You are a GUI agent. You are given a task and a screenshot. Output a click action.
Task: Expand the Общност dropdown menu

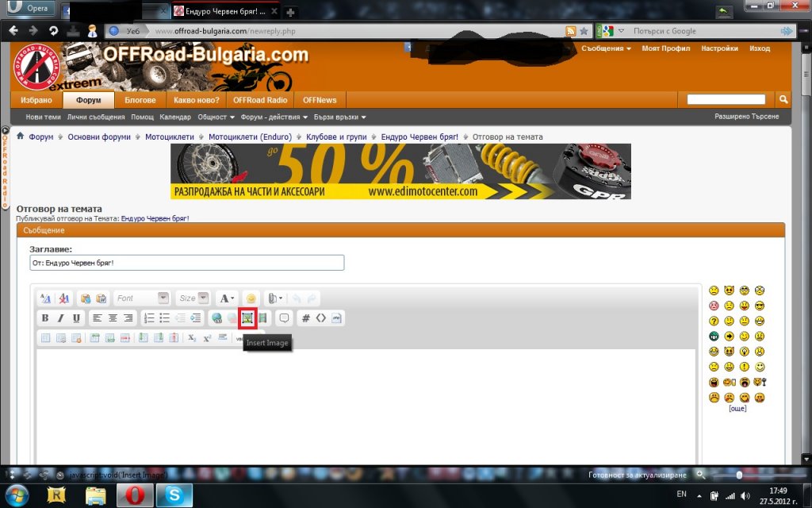tap(216, 117)
